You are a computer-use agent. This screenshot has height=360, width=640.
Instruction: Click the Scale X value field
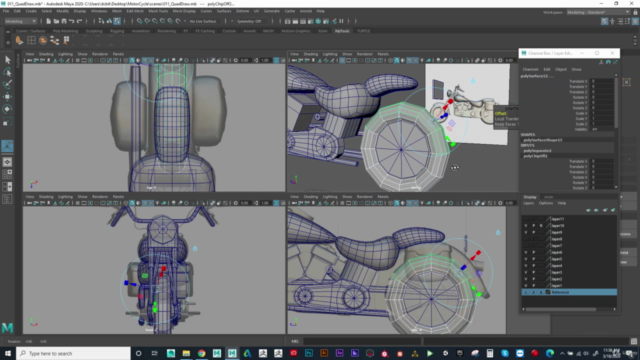[602, 113]
